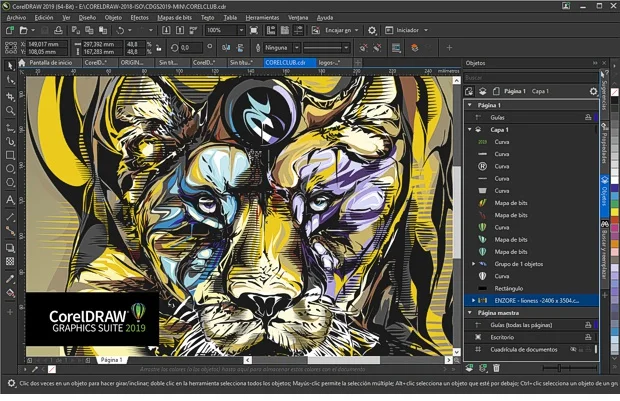Open the Encajar en dropdown
620x401 pixels.
pyautogui.click(x=357, y=30)
